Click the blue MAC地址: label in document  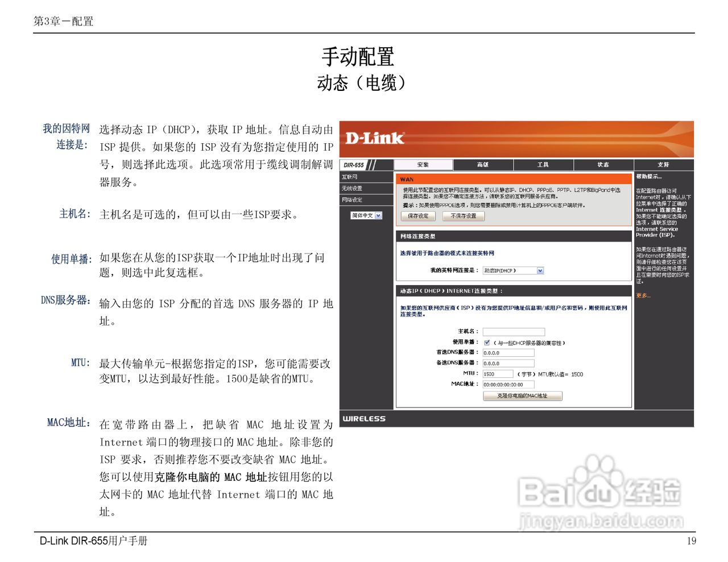(x=69, y=423)
